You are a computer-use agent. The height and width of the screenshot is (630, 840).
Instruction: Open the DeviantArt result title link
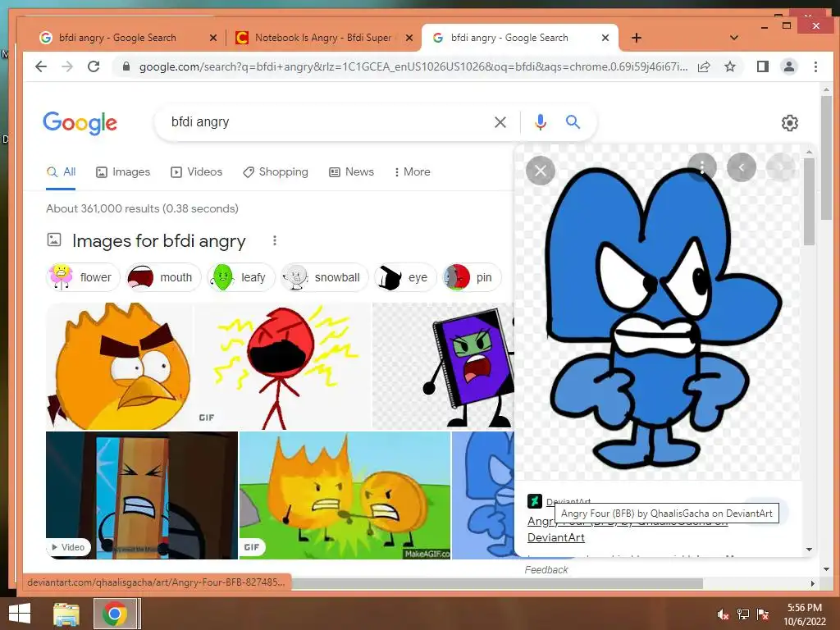click(627, 529)
